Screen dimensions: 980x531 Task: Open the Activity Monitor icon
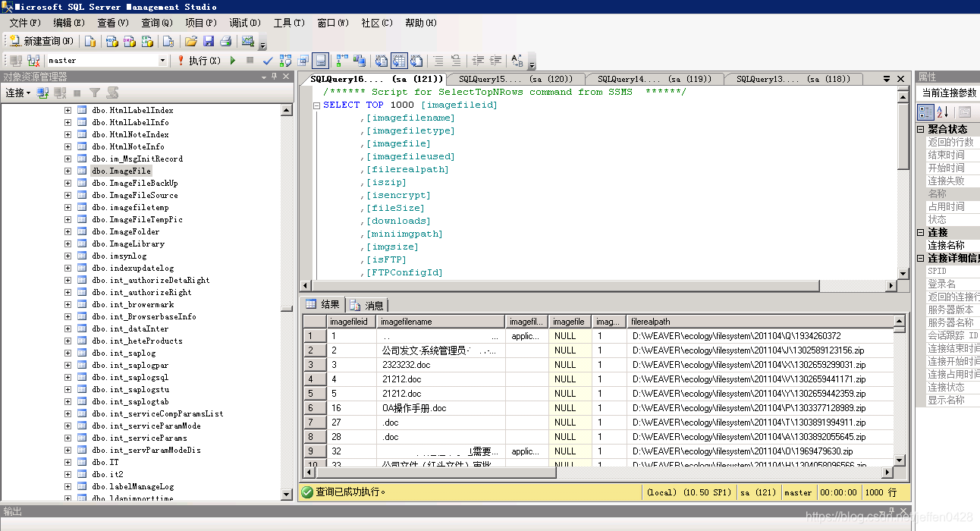click(x=247, y=41)
